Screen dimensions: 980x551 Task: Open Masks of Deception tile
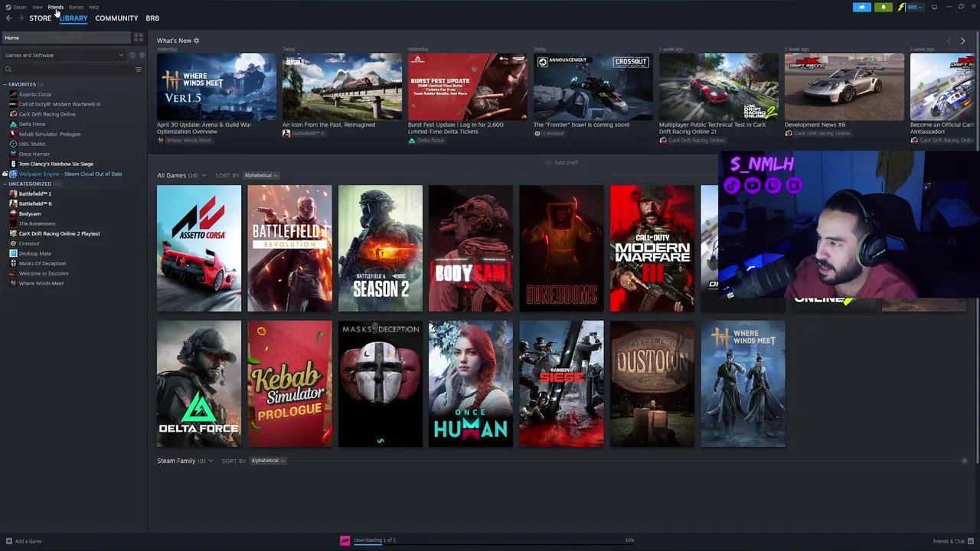(x=381, y=383)
